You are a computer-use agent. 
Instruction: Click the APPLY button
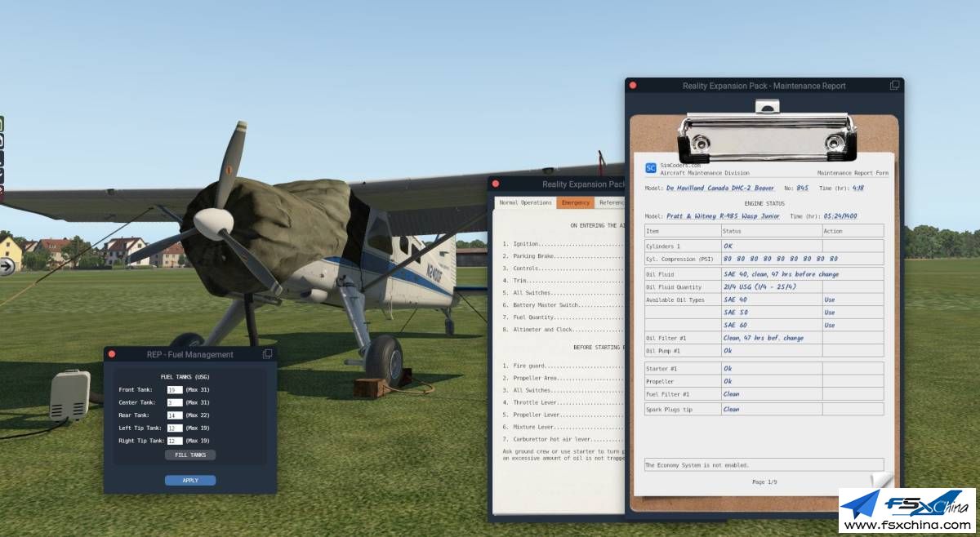coord(190,481)
